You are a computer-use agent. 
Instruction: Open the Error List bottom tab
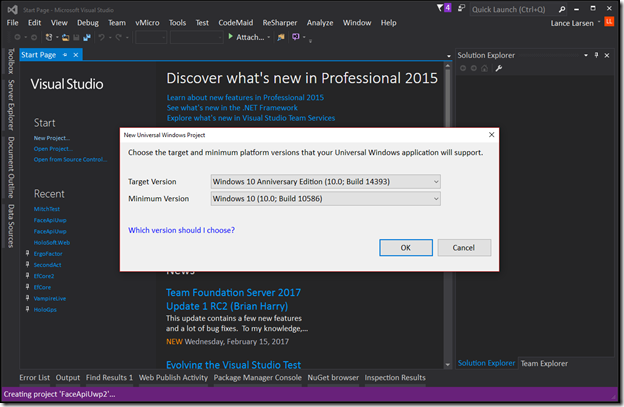tap(35, 378)
